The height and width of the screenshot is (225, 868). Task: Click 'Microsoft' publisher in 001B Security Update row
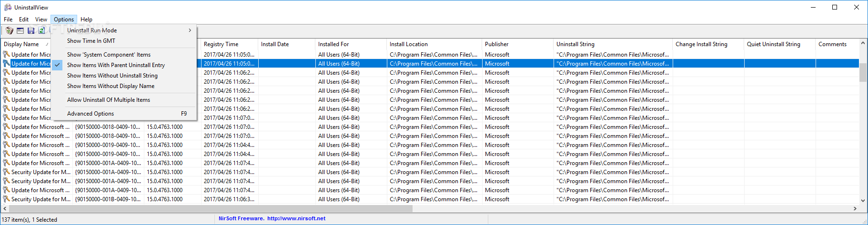(497, 199)
